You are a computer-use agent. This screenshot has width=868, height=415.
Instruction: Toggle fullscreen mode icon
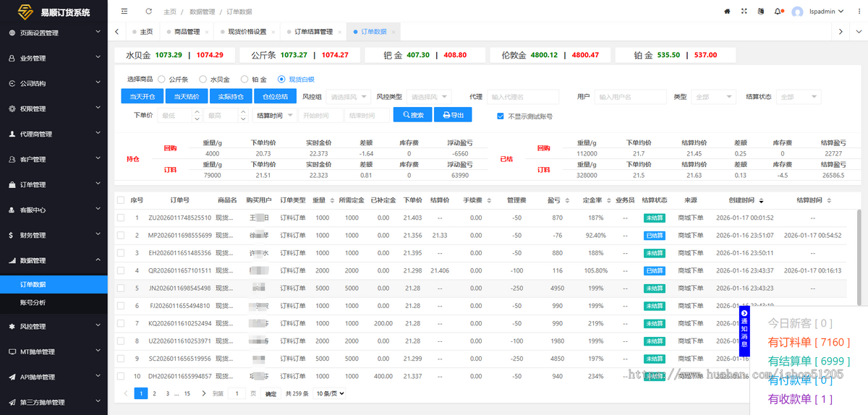click(x=744, y=12)
